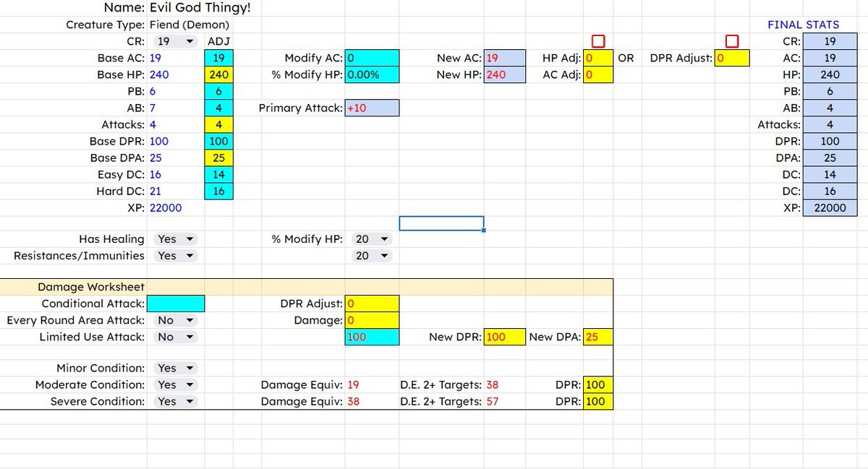Select the Final Stats HP cell
868x469 pixels.
point(830,74)
